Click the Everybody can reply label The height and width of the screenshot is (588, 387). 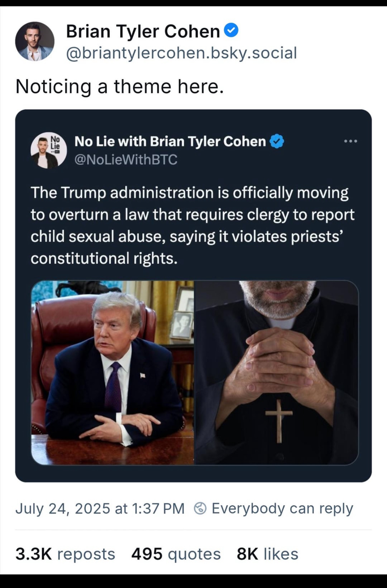282,508
